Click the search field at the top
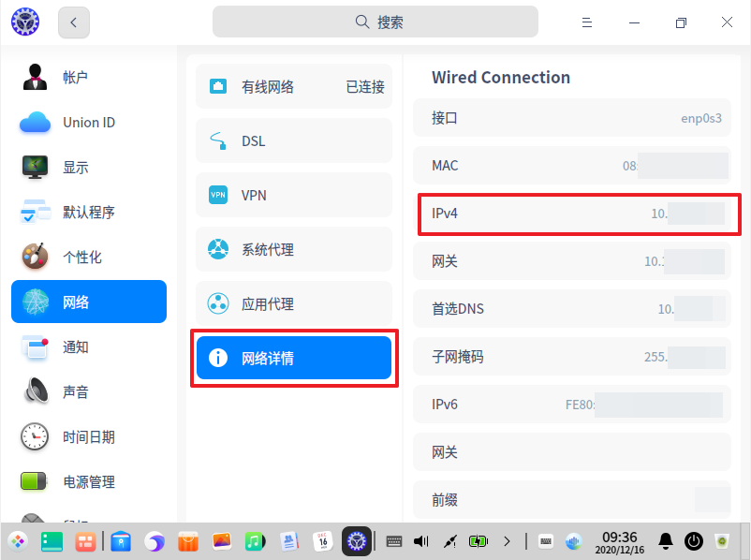The image size is (751, 560). coord(375,22)
